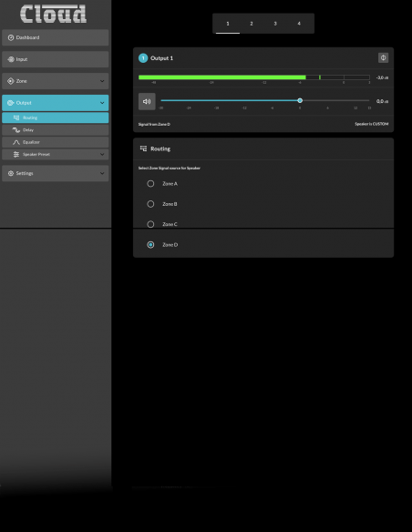Click the -3.0 dB meter value

pyautogui.click(x=382, y=77)
